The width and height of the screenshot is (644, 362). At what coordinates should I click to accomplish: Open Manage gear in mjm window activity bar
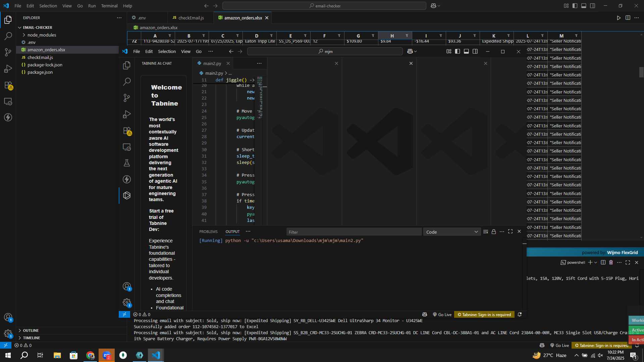point(127,303)
